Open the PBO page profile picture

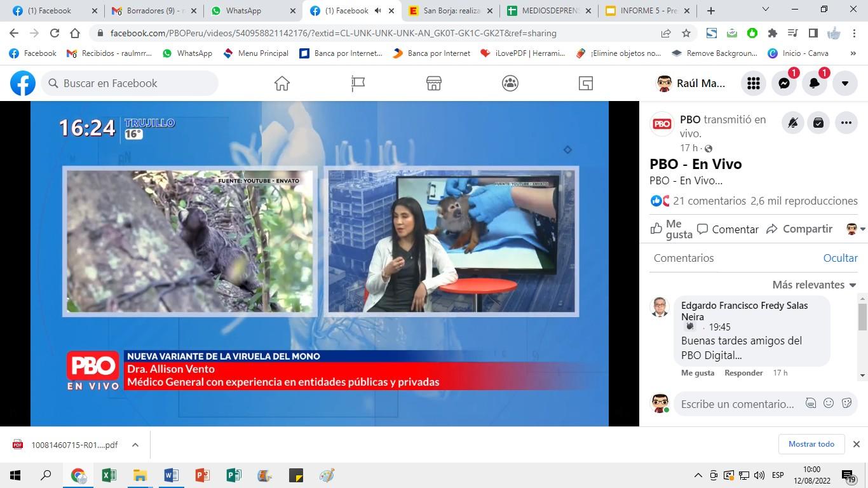[662, 124]
